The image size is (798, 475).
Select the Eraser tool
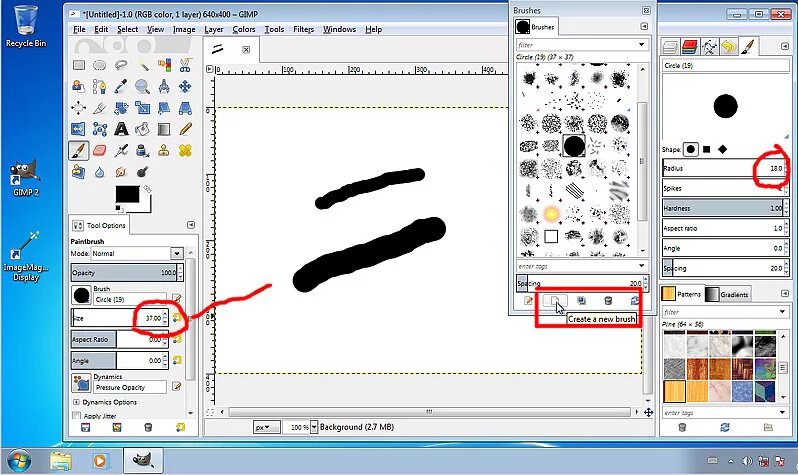click(x=100, y=151)
